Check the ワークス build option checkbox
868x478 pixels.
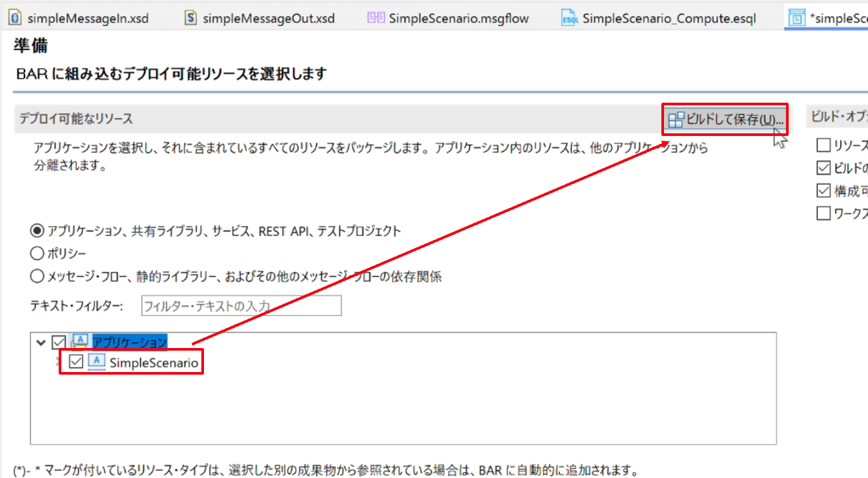point(823,213)
